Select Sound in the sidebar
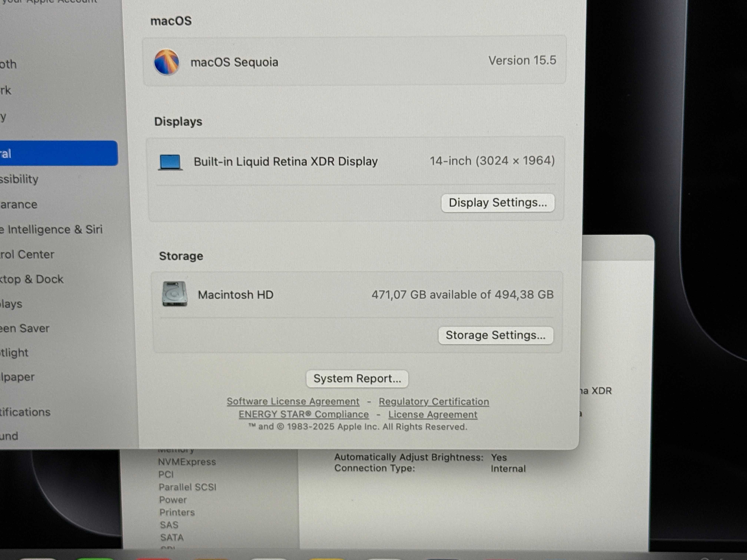Screen dimensions: 747x560 (x=9, y=436)
